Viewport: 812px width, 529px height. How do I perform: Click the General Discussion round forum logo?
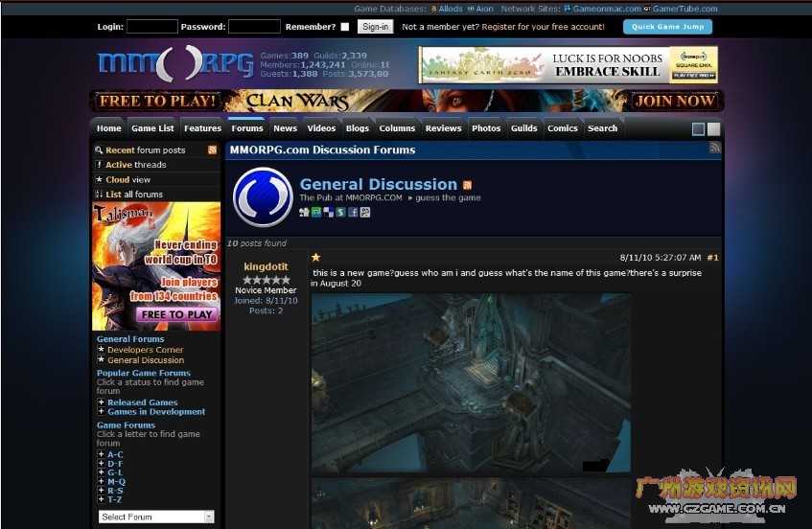(263, 197)
